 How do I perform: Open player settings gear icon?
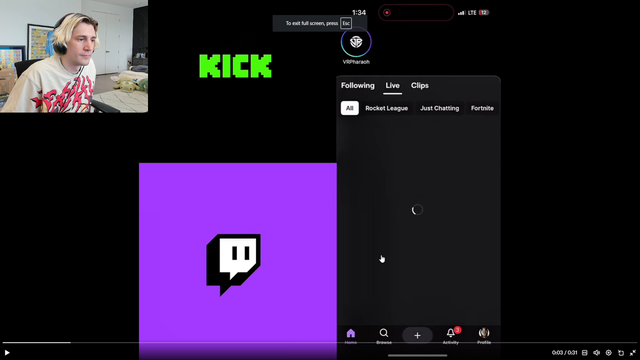pos(609,353)
